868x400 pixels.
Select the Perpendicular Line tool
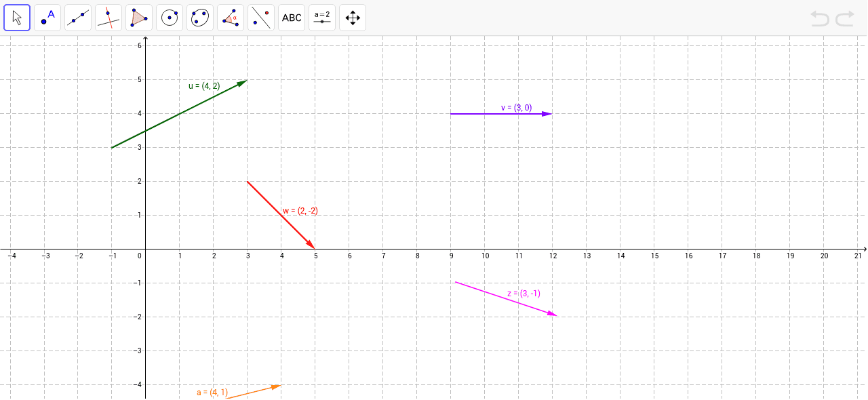click(x=108, y=18)
